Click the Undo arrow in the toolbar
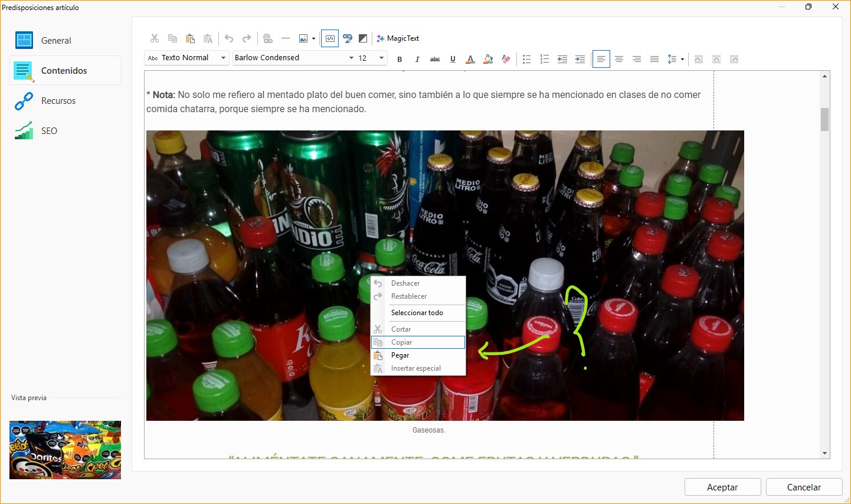851x504 pixels. click(x=229, y=38)
